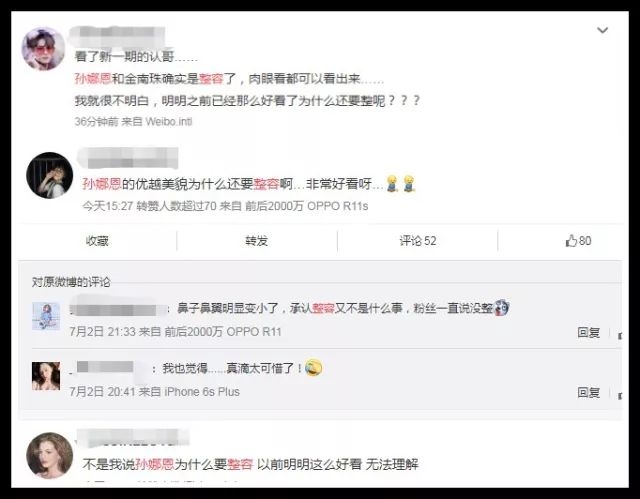Click the 前后2000万 OPPO R11s source link
The width and height of the screenshot is (640, 499).
tap(307, 206)
